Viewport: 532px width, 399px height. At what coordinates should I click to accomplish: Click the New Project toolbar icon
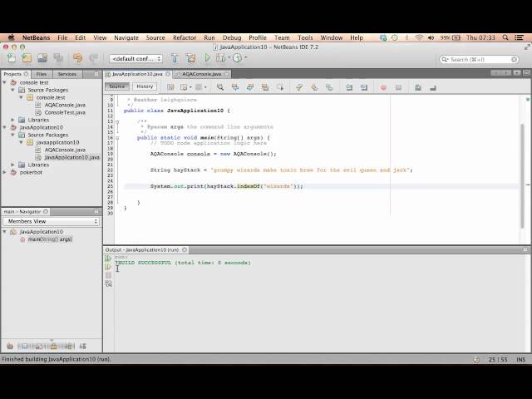[27, 58]
